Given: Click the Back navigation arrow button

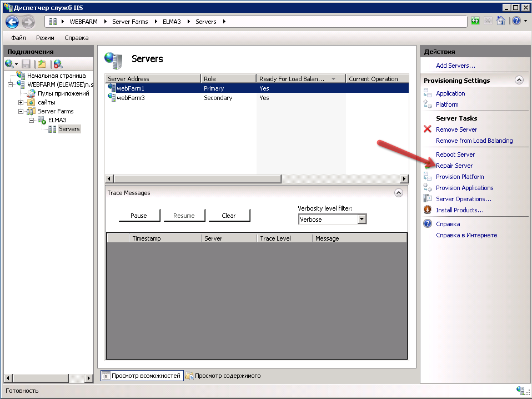Looking at the screenshot, I should pos(12,22).
